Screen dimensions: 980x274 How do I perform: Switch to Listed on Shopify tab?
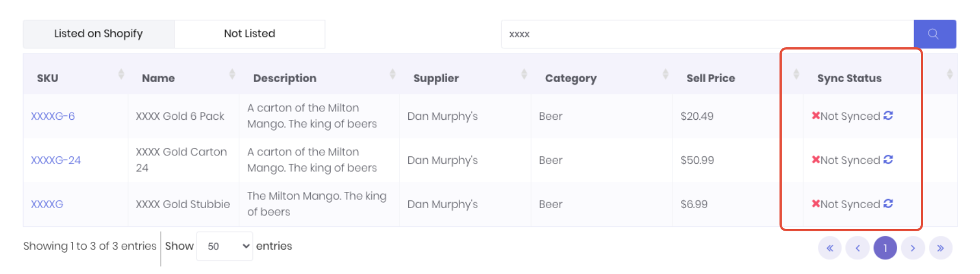click(99, 34)
